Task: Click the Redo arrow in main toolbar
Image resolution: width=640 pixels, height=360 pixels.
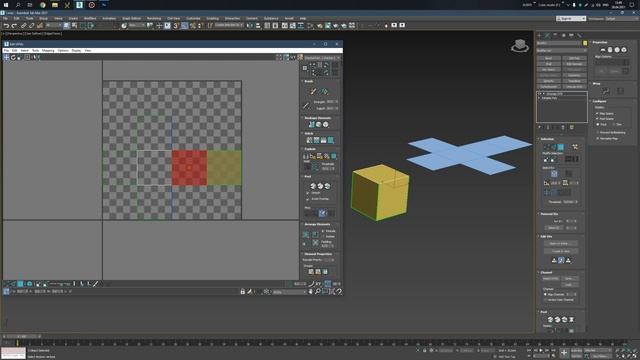Action: pos(14,26)
